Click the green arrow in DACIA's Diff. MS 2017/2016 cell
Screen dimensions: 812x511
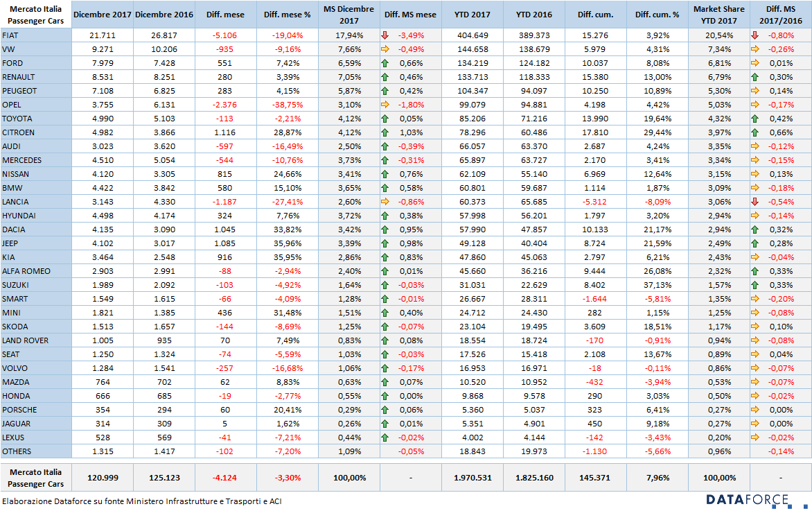click(x=755, y=229)
